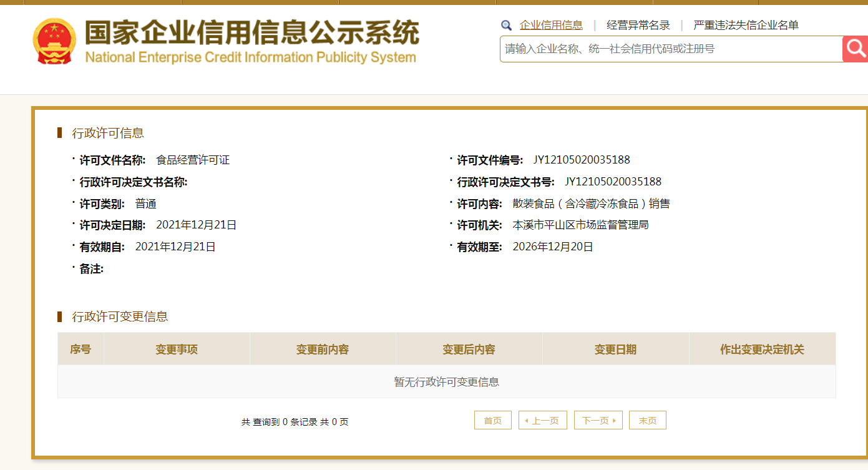Click the 上一页 previous page button
Viewport: 868px width, 470px height.
click(543, 421)
